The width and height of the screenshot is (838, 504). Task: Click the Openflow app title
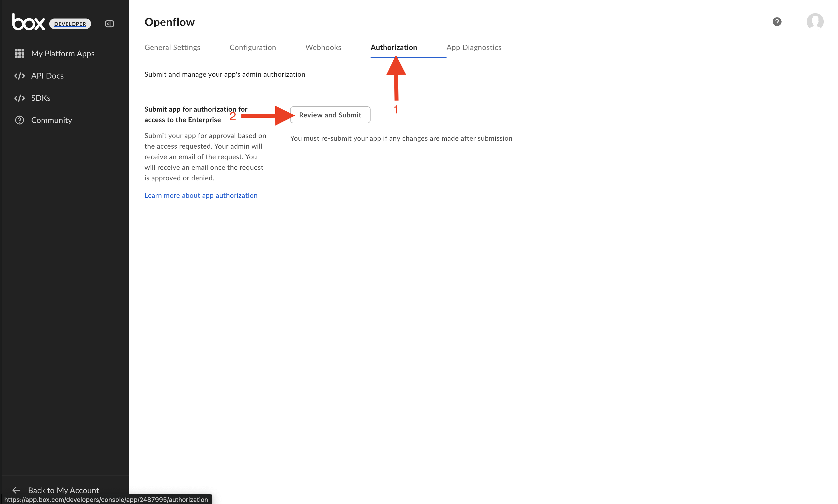(x=169, y=22)
